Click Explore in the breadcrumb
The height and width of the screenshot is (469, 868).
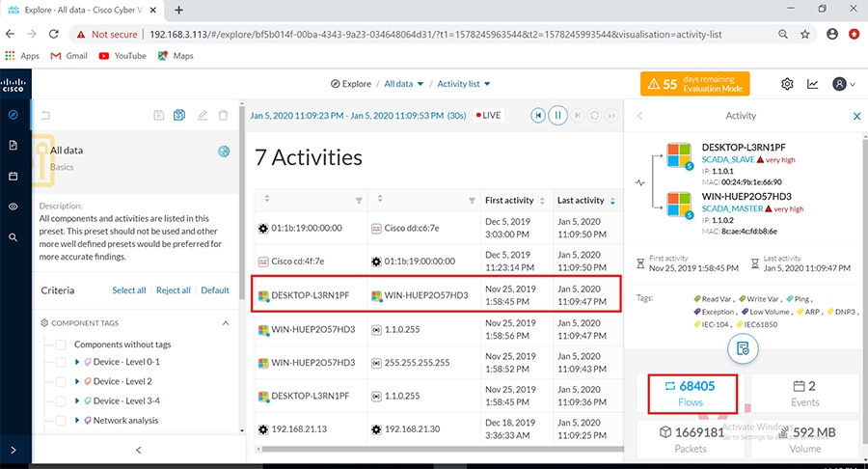pos(351,84)
